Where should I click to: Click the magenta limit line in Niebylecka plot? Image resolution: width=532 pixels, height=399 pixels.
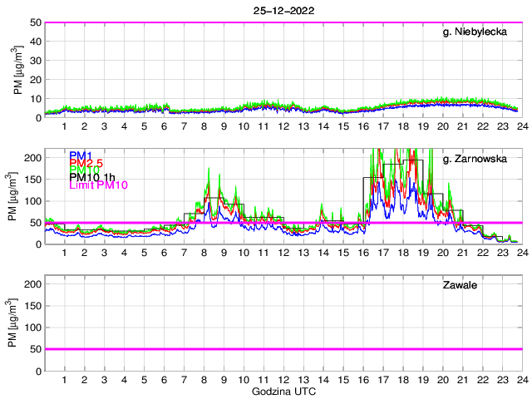click(x=283, y=22)
